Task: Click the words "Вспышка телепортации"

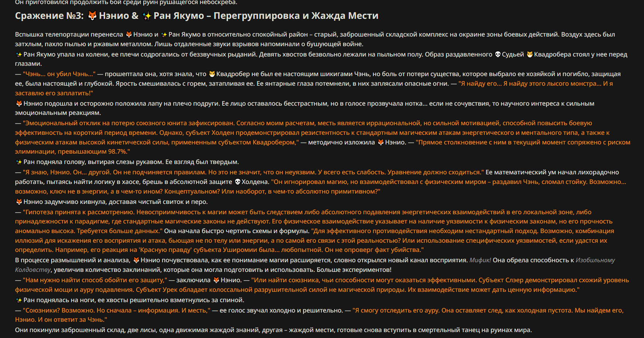Action: (51, 34)
